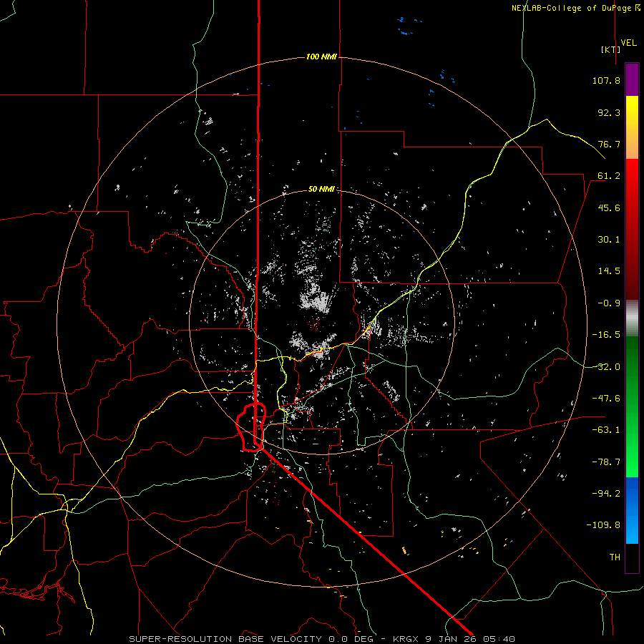This screenshot has width=644, height=644.
Task: Click the thick red warning polygon on map
Action: 251,428
